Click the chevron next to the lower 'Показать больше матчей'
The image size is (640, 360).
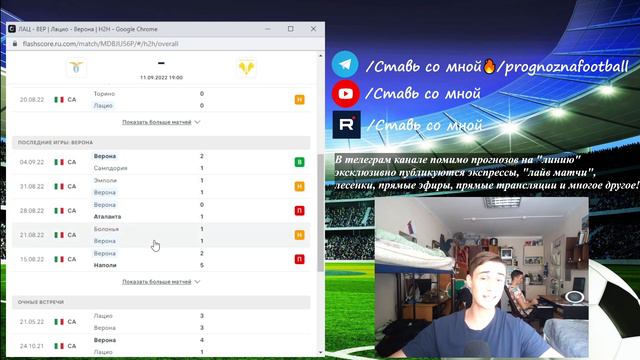(x=198, y=282)
